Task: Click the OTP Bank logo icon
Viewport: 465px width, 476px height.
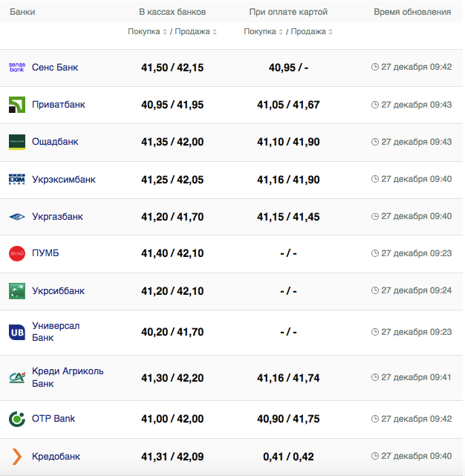Action: [x=17, y=419]
